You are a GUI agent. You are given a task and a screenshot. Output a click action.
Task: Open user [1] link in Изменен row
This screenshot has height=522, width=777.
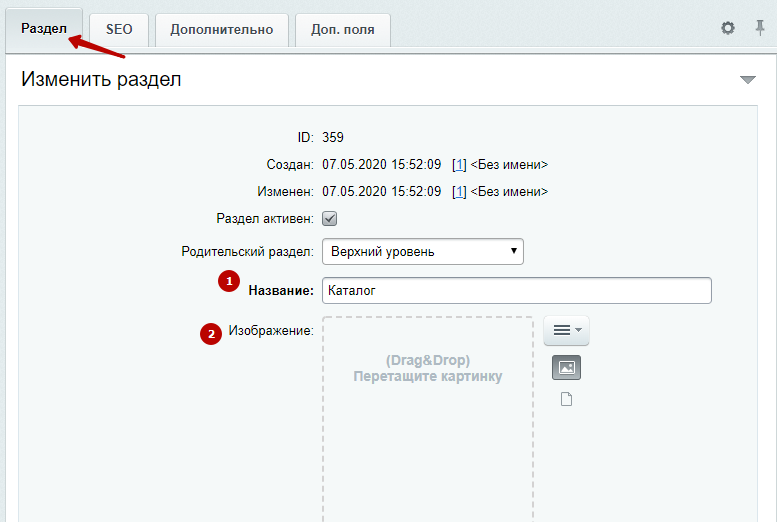tap(459, 192)
